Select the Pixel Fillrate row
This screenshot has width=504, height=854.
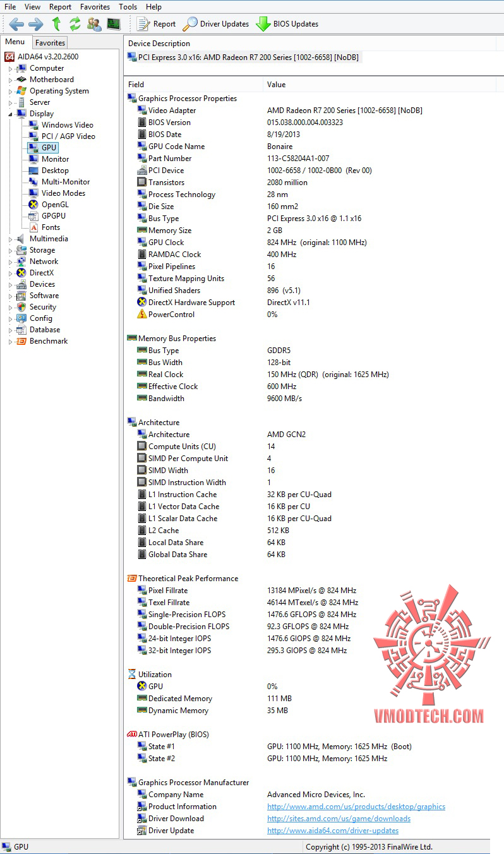(314, 591)
